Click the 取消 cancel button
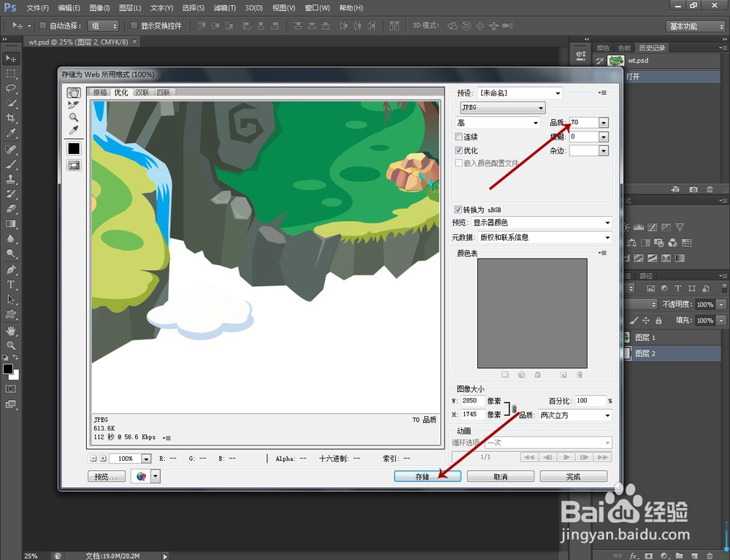Viewport: 730px width, 560px height. tap(501, 476)
